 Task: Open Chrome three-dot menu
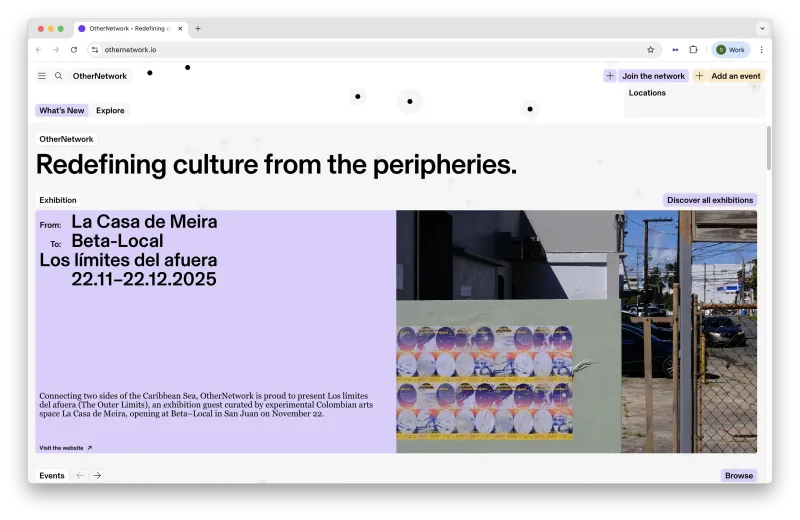[x=761, y=49]
